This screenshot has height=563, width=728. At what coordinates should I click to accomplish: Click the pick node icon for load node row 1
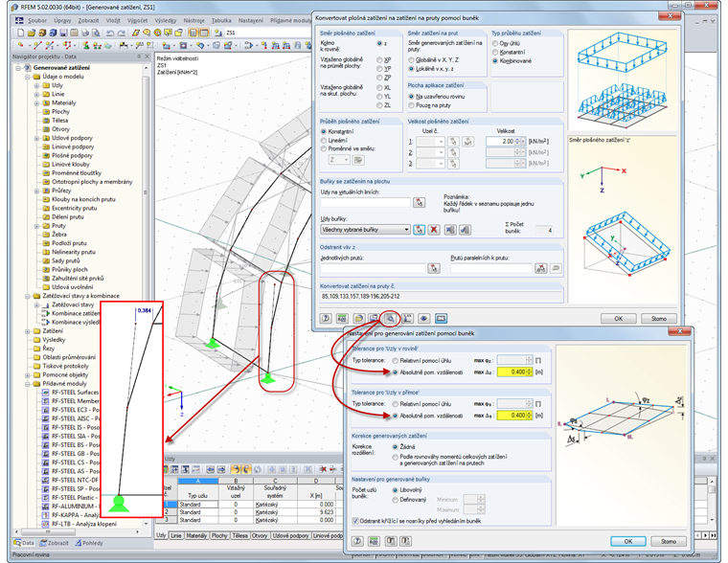click(x=453, y=141)
